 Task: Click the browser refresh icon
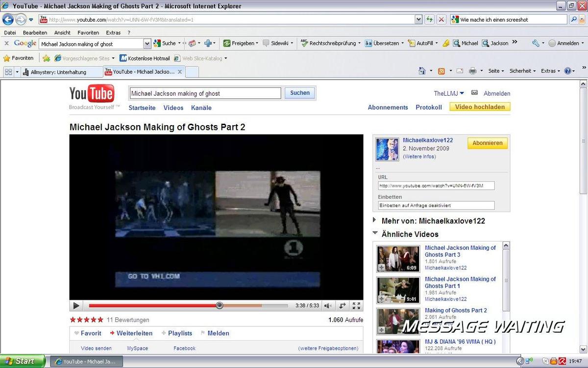(x=430, y=20)
